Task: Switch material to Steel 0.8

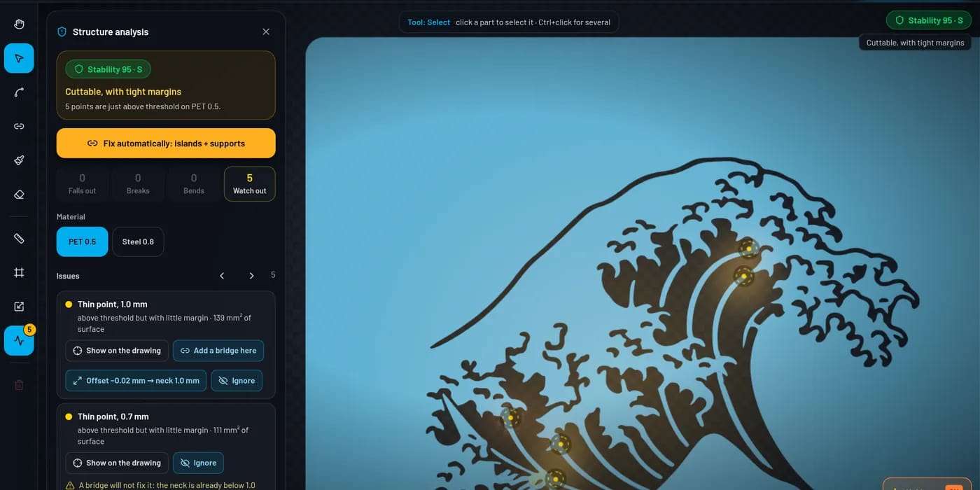Action: click(x=138, y=241)
